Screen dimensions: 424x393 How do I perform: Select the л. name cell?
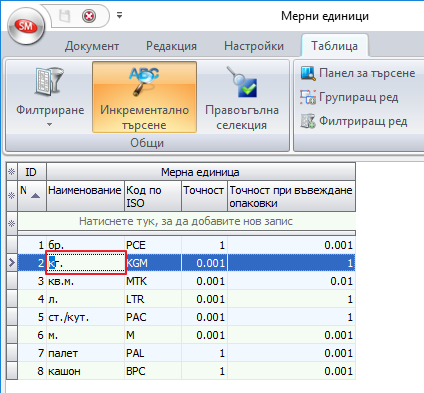pyautogui.click(x=85, y=299)
